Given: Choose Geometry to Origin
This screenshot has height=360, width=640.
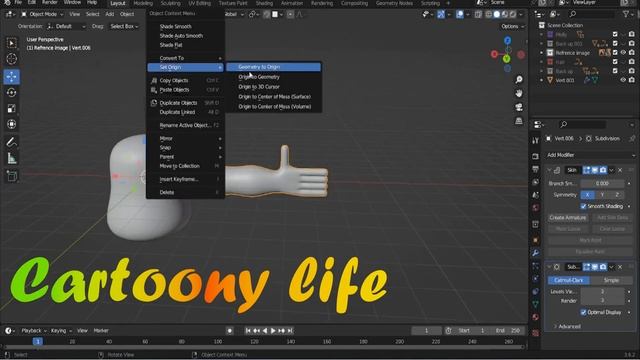Looking at the screenshot, I should 273,67.
